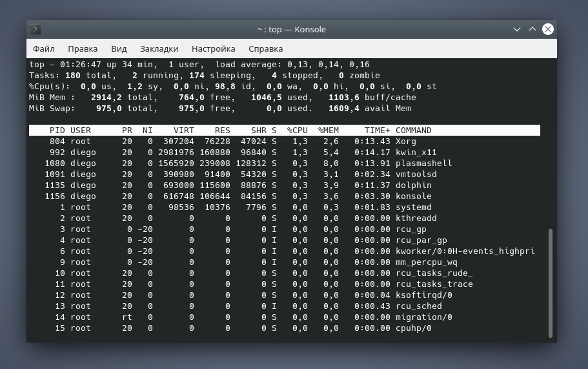588x369 pixels.
Task: Open the Правка menu
Action: [83, 48]
